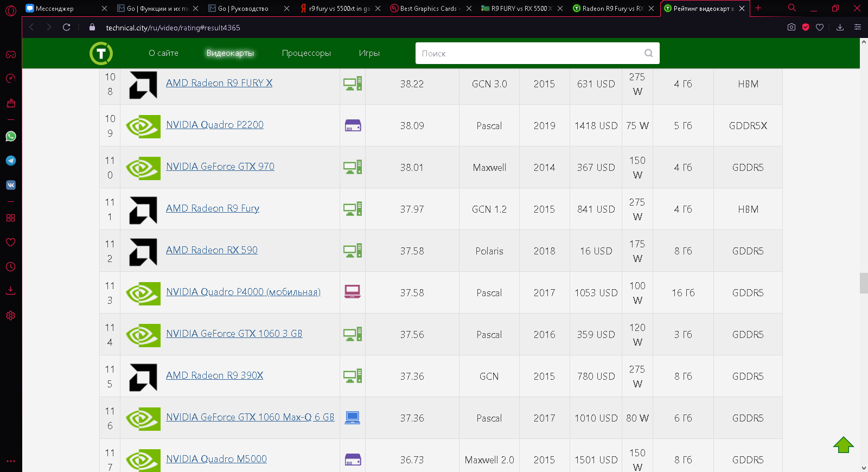Viewport: 868px width, 472px height.
Task: Go forward to next page
Action: [x=49, y=27]
